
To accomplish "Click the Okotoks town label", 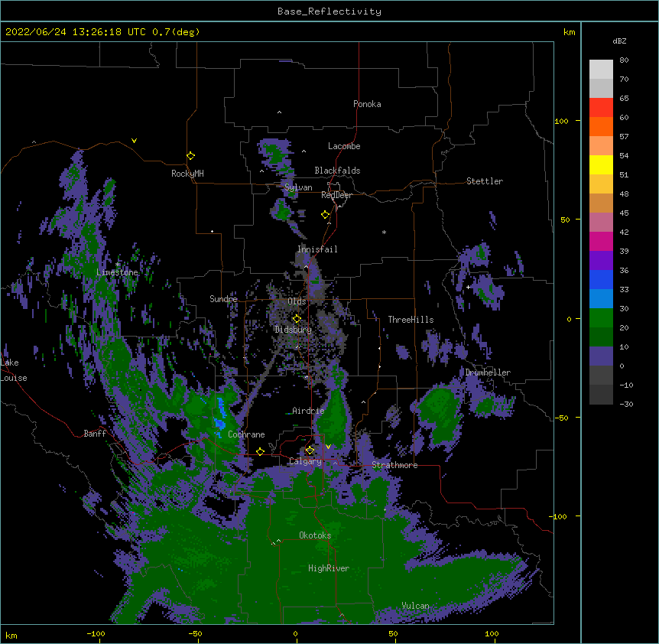I will click(315, 535).
